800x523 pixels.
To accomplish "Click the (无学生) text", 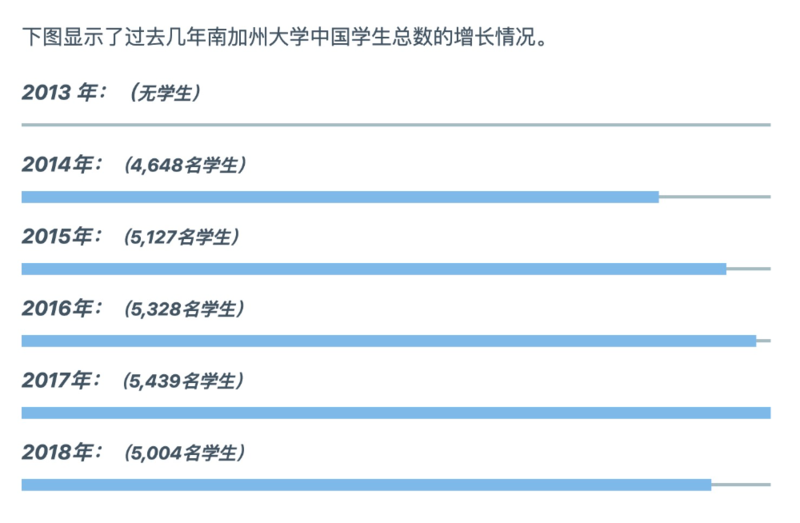I will pos(165,93).
